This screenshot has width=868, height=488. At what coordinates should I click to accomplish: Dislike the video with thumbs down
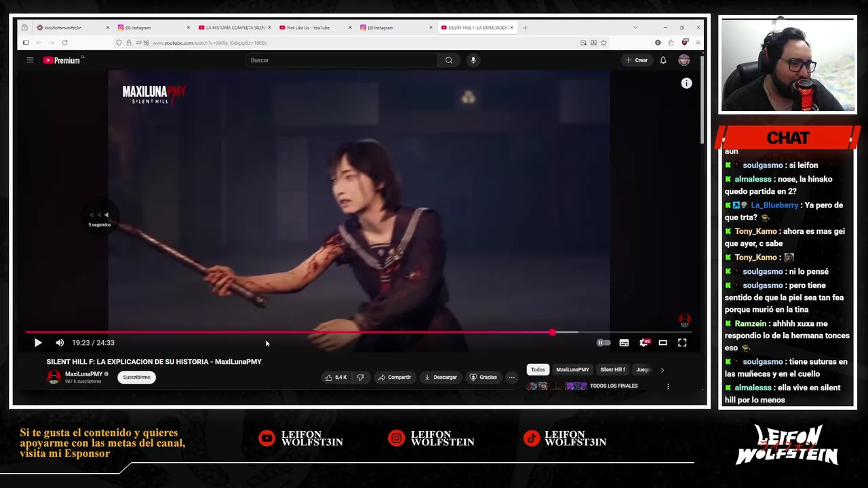click(x=361, y=378)
